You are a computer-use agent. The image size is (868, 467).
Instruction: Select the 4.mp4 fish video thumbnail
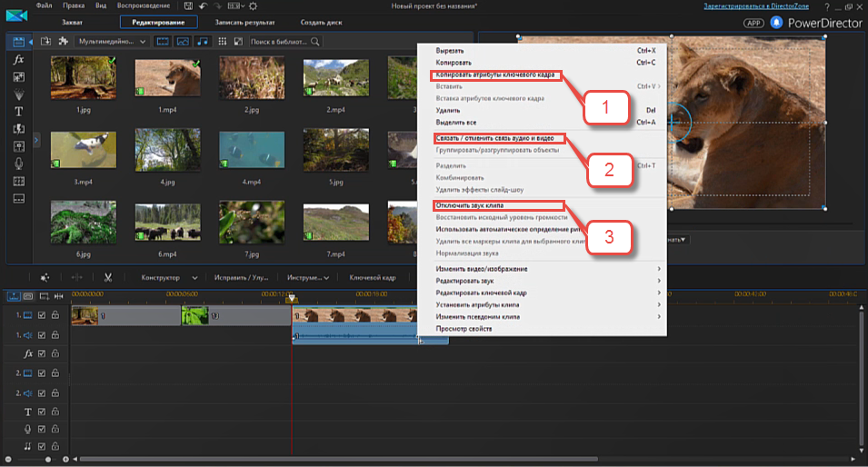[x=252, y=151]
